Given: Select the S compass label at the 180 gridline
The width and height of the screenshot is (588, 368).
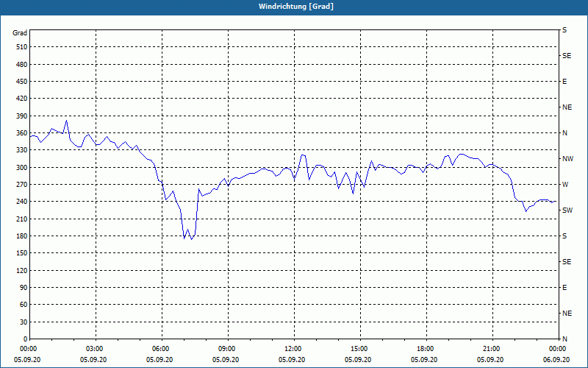Looking at the screenshot, I should pos(564,236).
